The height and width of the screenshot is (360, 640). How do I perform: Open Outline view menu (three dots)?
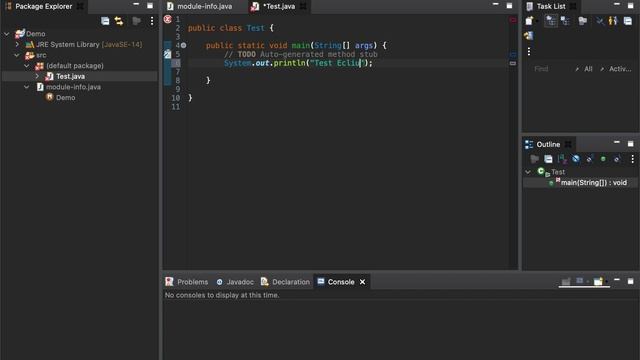[x=632, y=159]
